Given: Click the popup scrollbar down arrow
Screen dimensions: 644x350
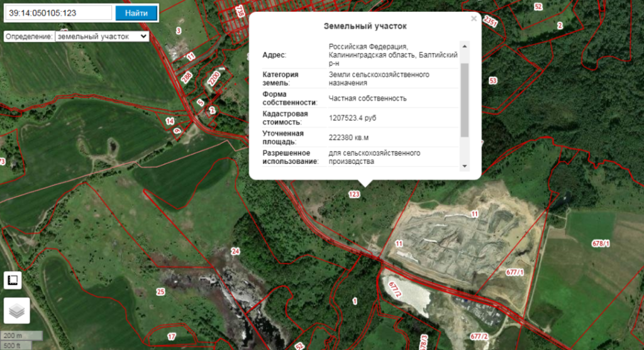Looking at the screenshot, I should [x=465, y=166].
